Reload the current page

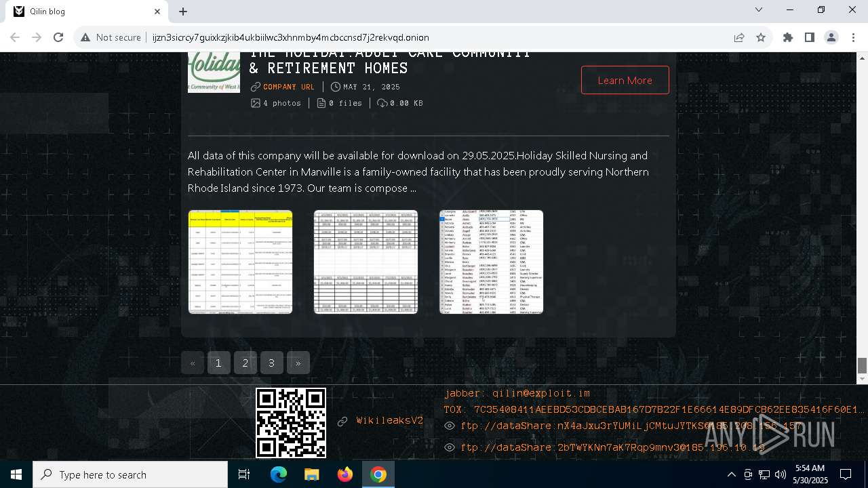click(x=58, y=37)
